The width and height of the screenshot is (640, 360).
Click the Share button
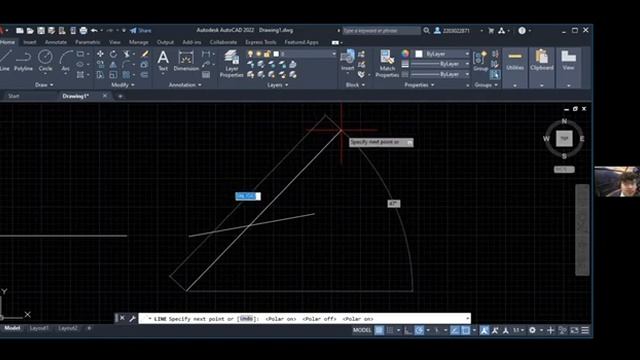(141, 31)
